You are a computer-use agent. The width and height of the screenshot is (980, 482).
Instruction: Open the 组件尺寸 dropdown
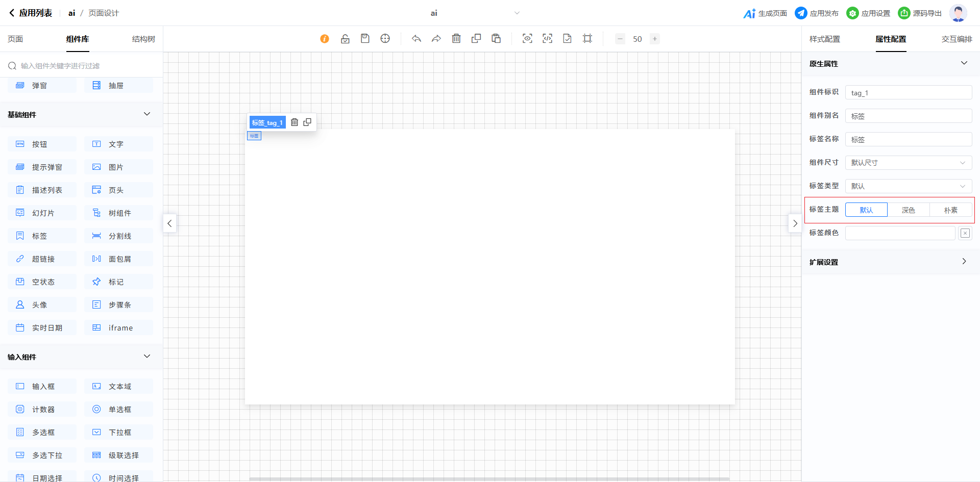click(908, 163)
